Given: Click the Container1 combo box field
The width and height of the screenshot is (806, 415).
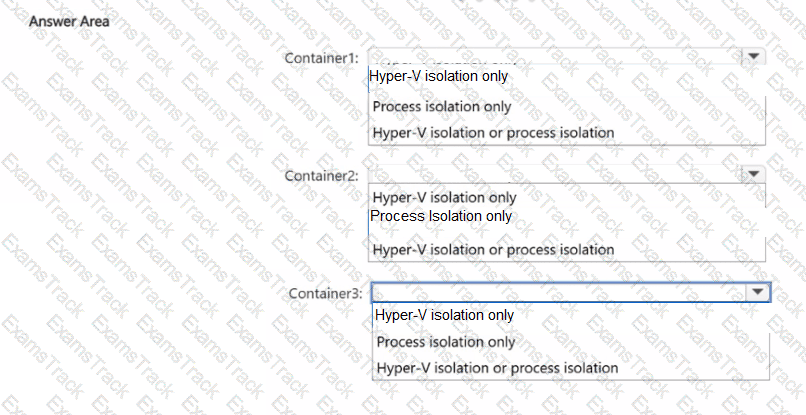Looking at the screenshot, I should point(555,58).
